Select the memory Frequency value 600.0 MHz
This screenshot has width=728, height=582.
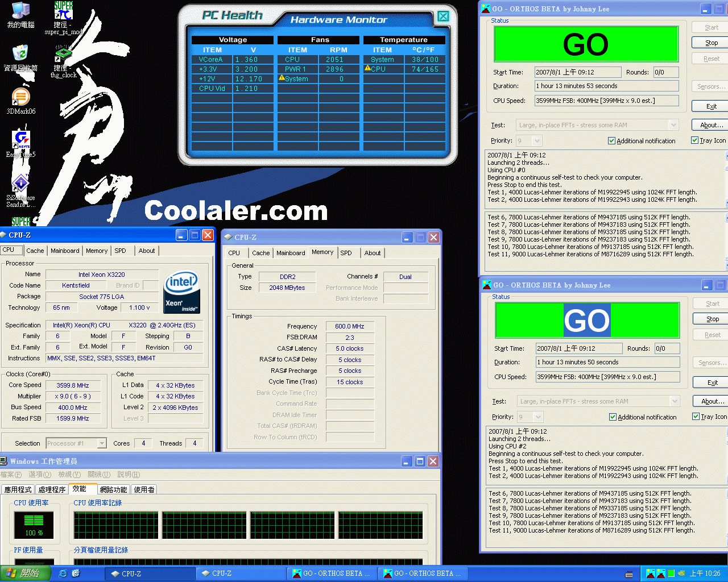[x=350, y=326]
